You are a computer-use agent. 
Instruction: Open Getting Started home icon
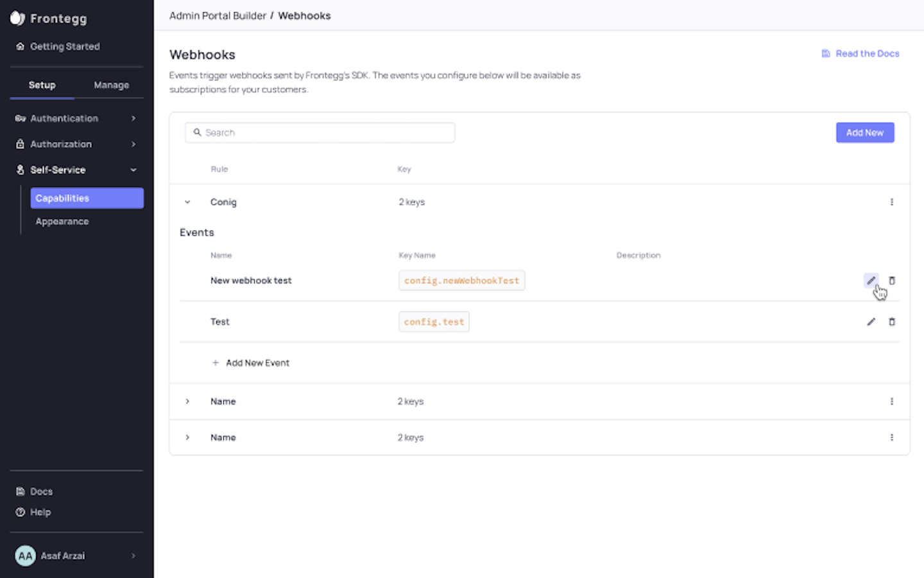[20, 46]
